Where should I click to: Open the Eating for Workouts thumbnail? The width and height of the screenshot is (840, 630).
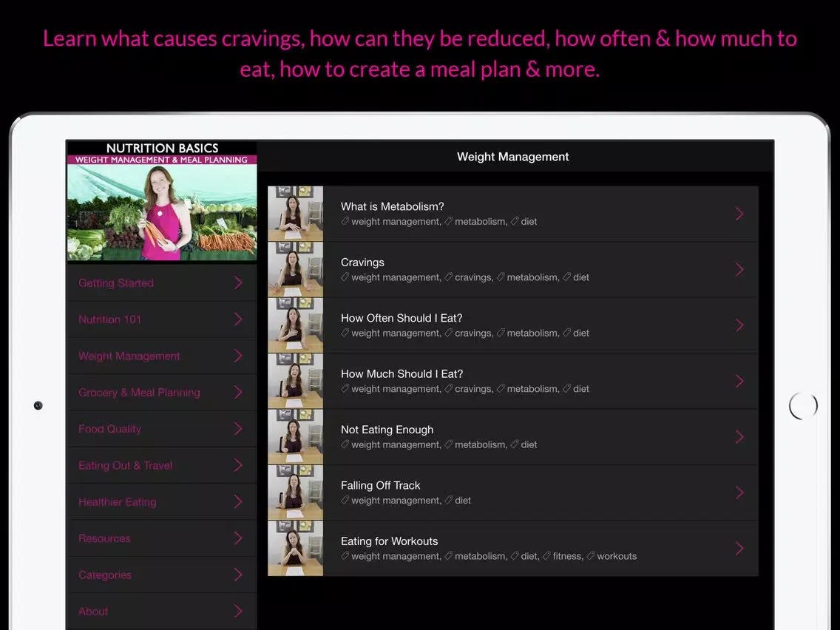click(x=295, y=547)
